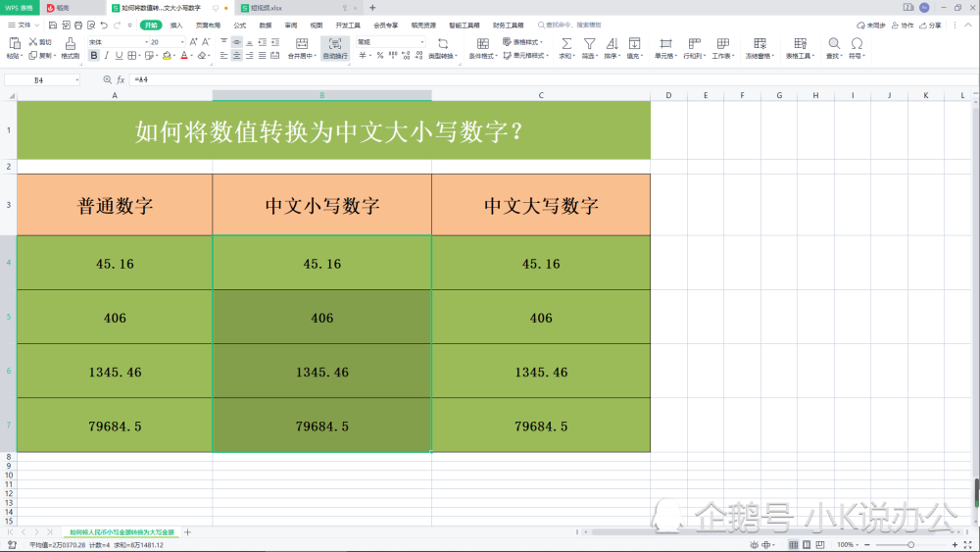Viewport: 980px width, 552px height.
Task: Decrease font size with the A- icon
Action: coord(206,42)
